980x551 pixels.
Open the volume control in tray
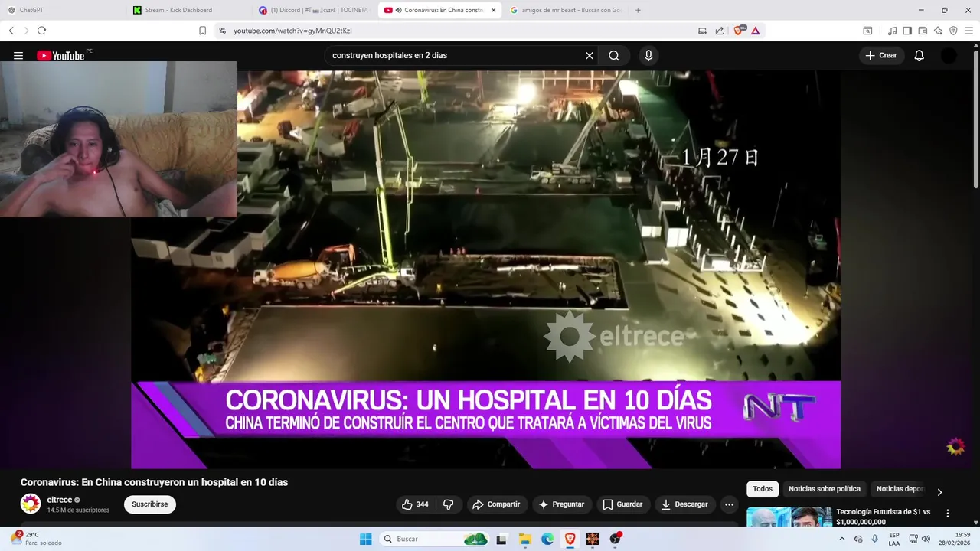tap(926, 539)
